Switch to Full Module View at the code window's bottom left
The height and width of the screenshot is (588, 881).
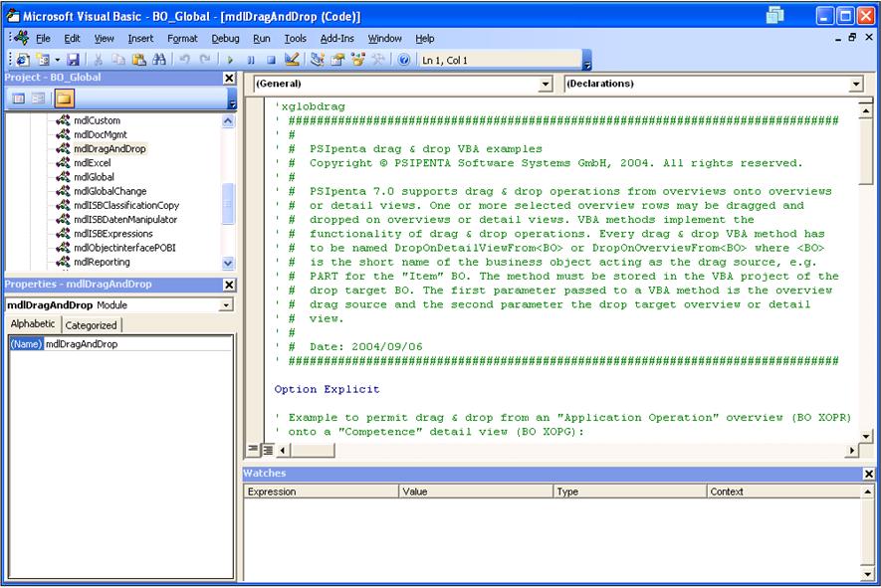coord(268,450)
